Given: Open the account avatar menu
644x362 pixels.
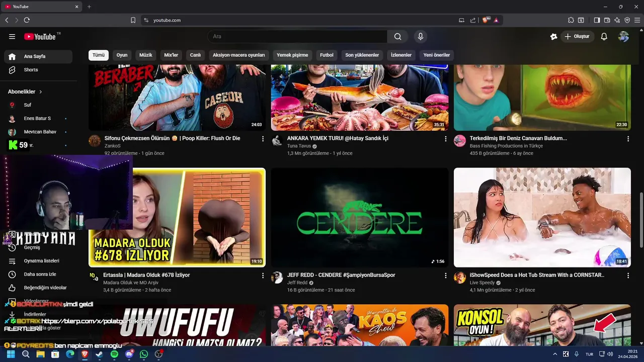Looking at the screenshot, I should [x=624, y=37].
